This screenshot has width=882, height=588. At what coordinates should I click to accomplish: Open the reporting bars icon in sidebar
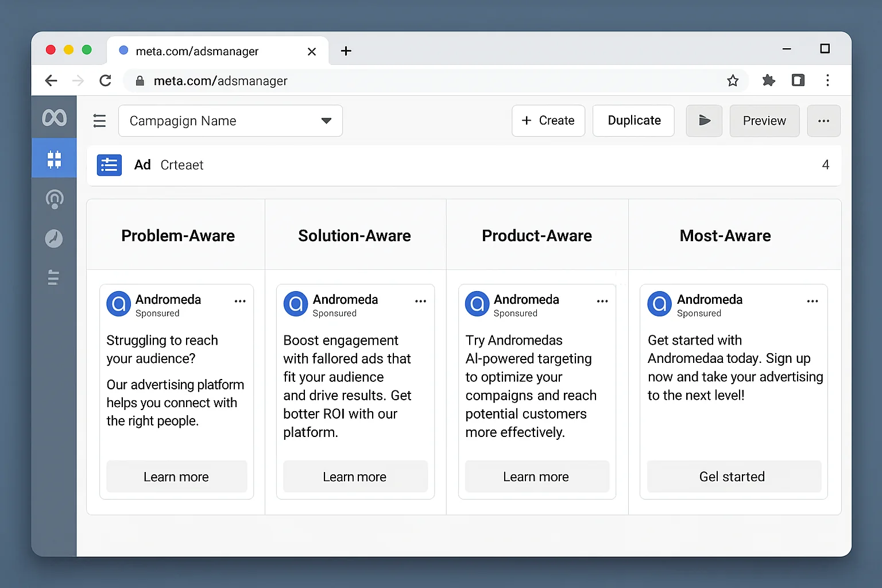point(54,277)
